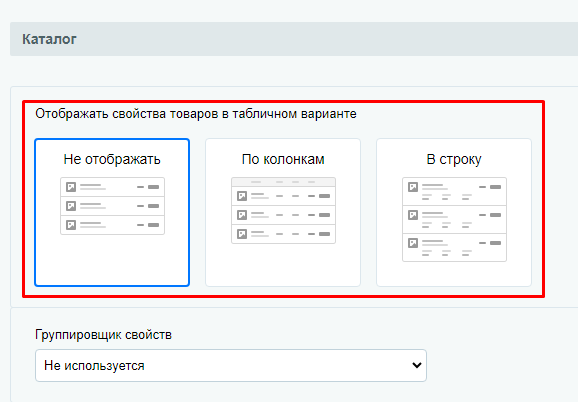
Task: Click the first-row image icon in the "Не отображать" preview
Action: click(71, 187)
